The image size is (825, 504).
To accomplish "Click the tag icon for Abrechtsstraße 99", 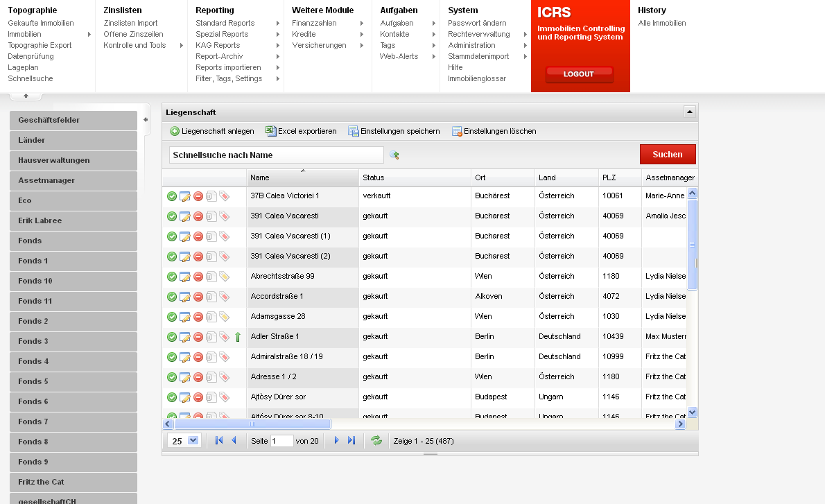I will pos(224,277).
